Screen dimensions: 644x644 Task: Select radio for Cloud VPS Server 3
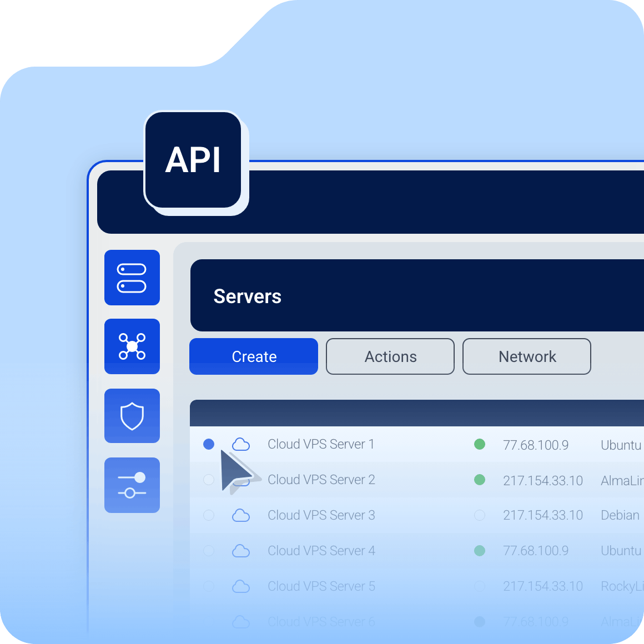pyautogui.click(x=209, y=515)
